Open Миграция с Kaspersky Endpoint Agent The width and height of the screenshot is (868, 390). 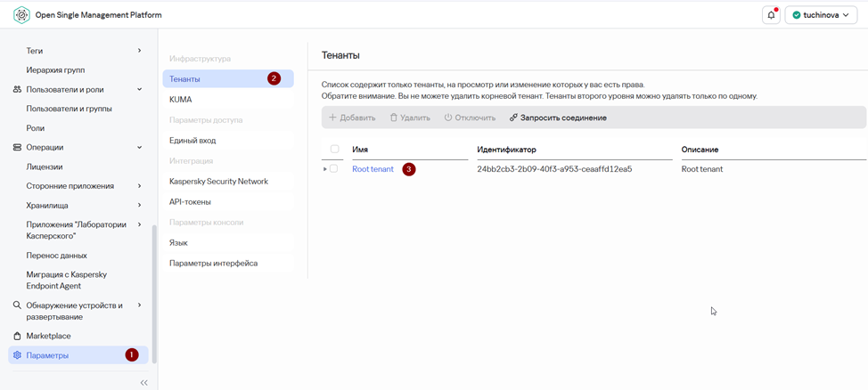67,280
